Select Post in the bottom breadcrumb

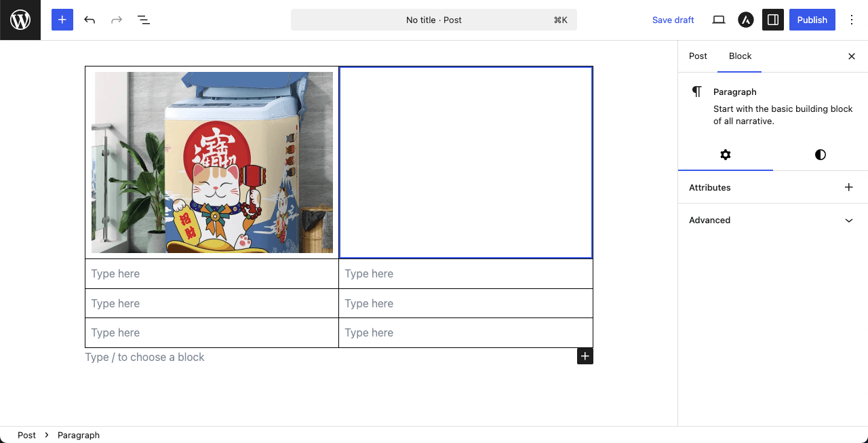coord(27,435)
